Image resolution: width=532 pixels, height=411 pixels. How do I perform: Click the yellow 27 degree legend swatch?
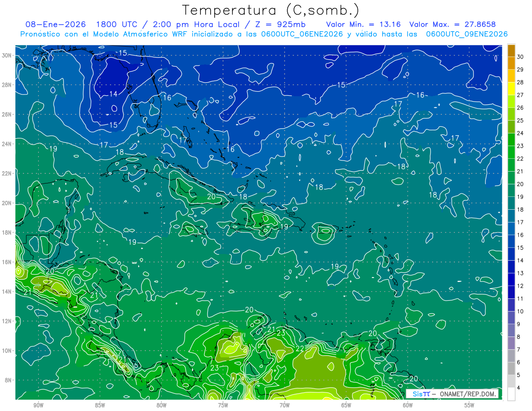[511, 89]
